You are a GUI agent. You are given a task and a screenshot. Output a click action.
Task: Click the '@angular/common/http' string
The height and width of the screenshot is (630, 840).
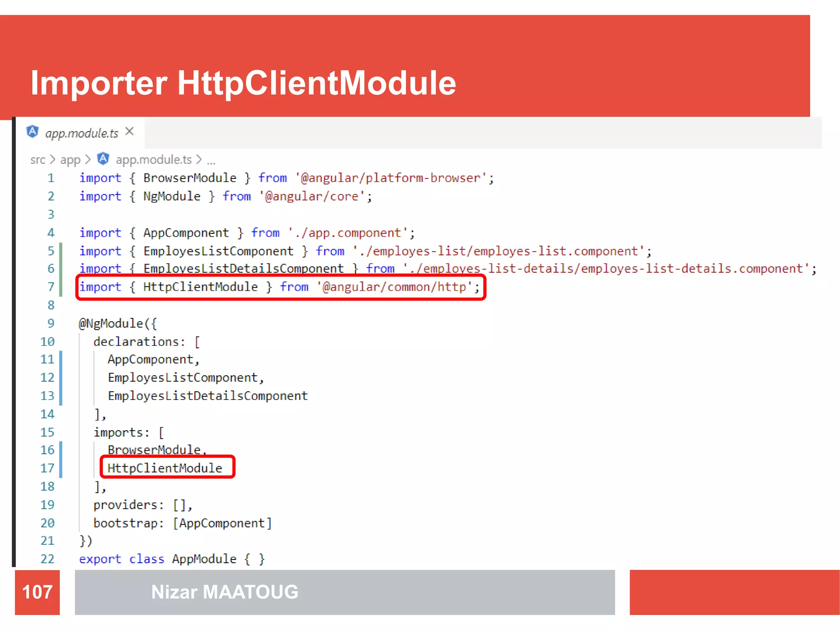click(394, 287)
